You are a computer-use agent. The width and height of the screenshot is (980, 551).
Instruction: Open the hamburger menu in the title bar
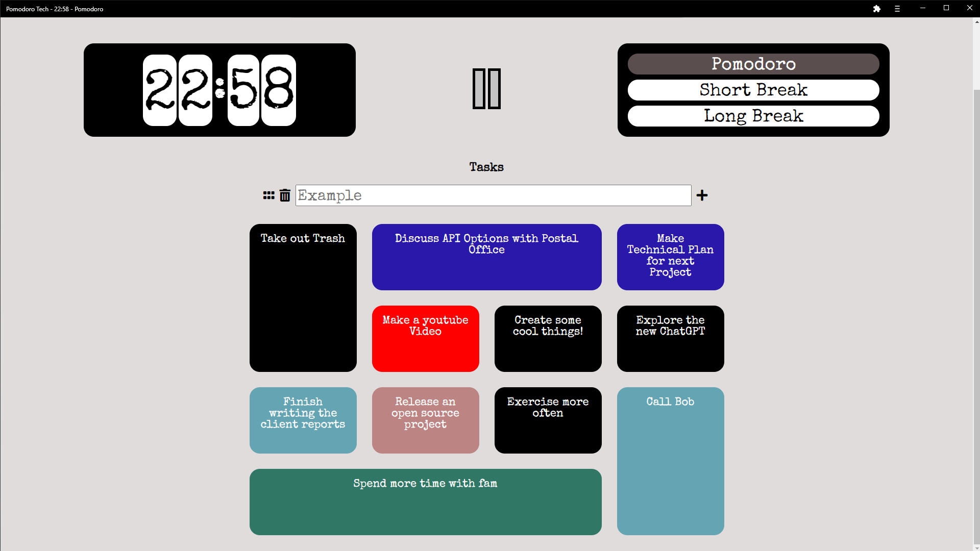(897, 9)
